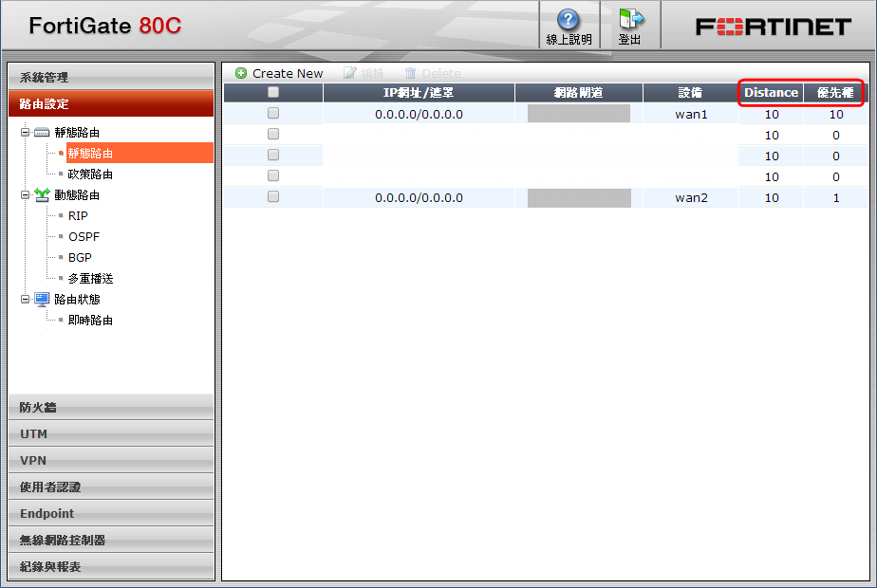Click the Create New button label
This screenshot has height=588, width=877.
tap(288, 73)
